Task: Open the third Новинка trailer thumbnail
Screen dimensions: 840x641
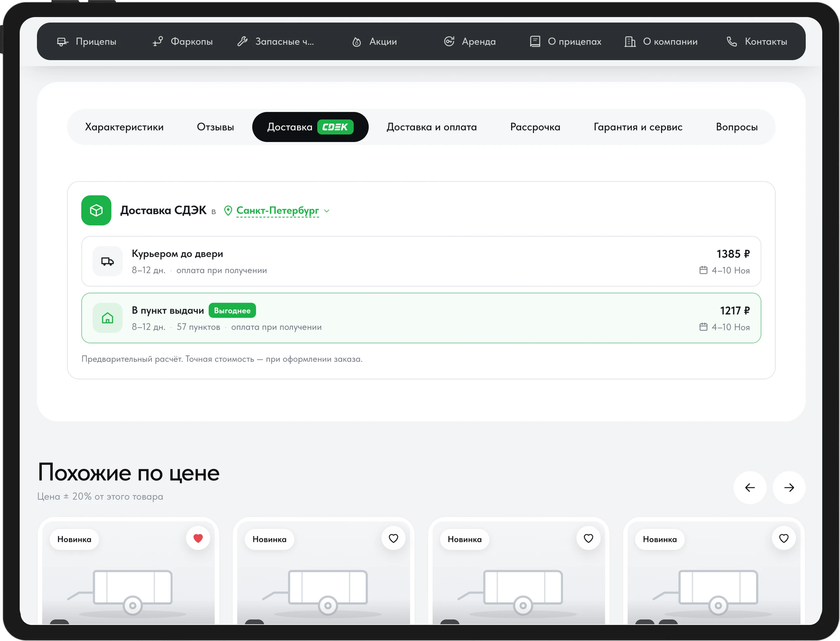Action: point(519,573)
